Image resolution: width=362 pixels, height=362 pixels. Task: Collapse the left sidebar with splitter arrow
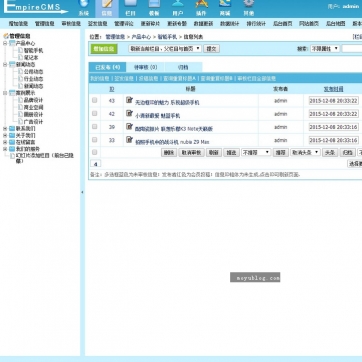pyautogui.click(x=82, y=192)
